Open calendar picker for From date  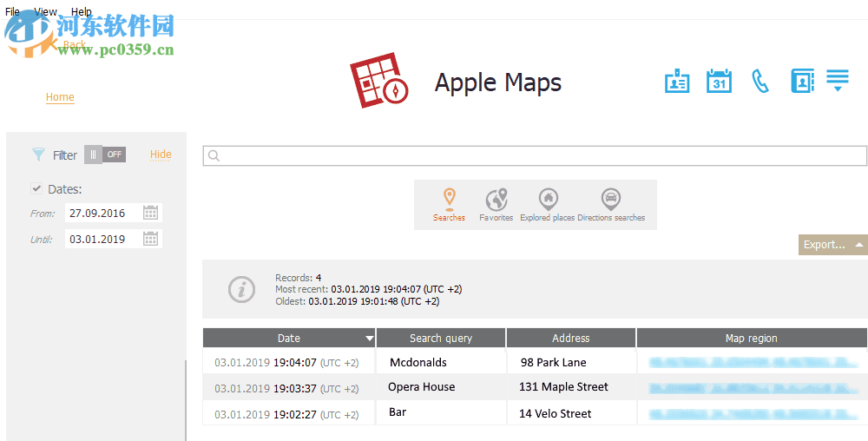tap(150, 213)
